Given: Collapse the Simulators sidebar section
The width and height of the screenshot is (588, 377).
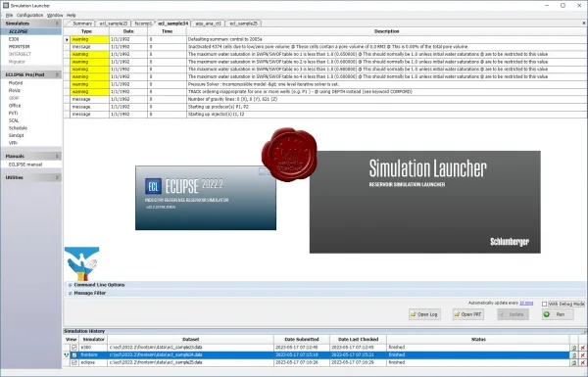Looking at the screenshot, I should pyautogui.click(x=57, y=24).
